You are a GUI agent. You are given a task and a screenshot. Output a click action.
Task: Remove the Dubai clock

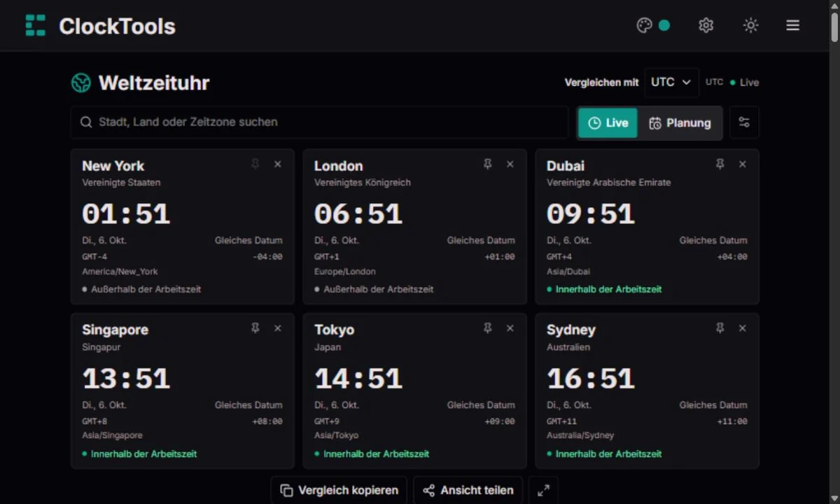[743, 164]
